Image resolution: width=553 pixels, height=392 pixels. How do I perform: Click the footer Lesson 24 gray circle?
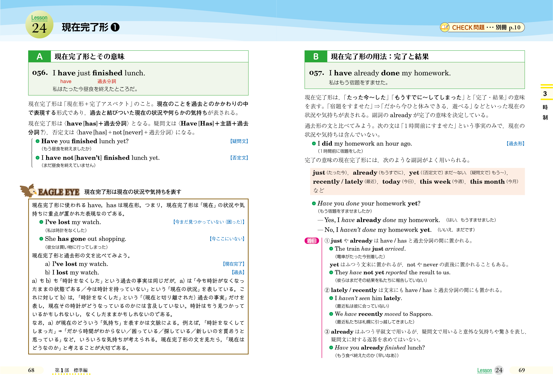(x=499, y=370)
